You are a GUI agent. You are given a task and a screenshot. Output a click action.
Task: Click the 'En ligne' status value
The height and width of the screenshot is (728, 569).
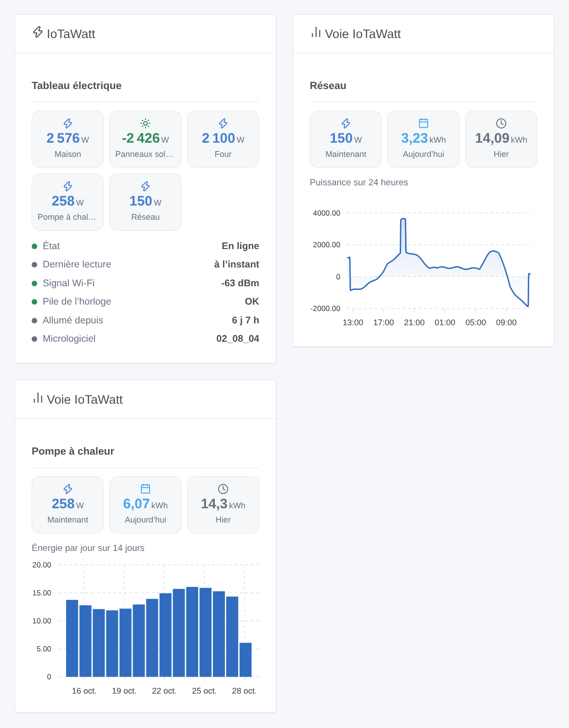click(x=240, y=246)
